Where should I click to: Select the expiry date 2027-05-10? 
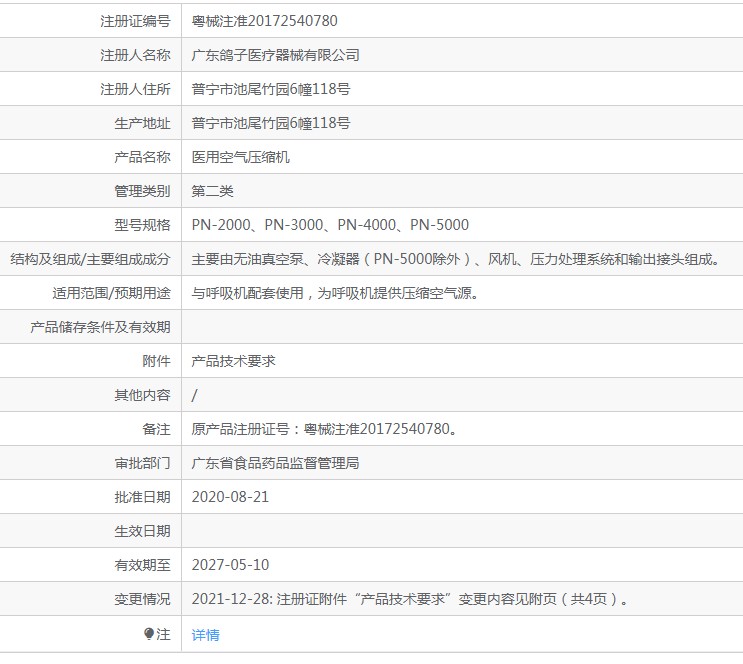point(230,565)
